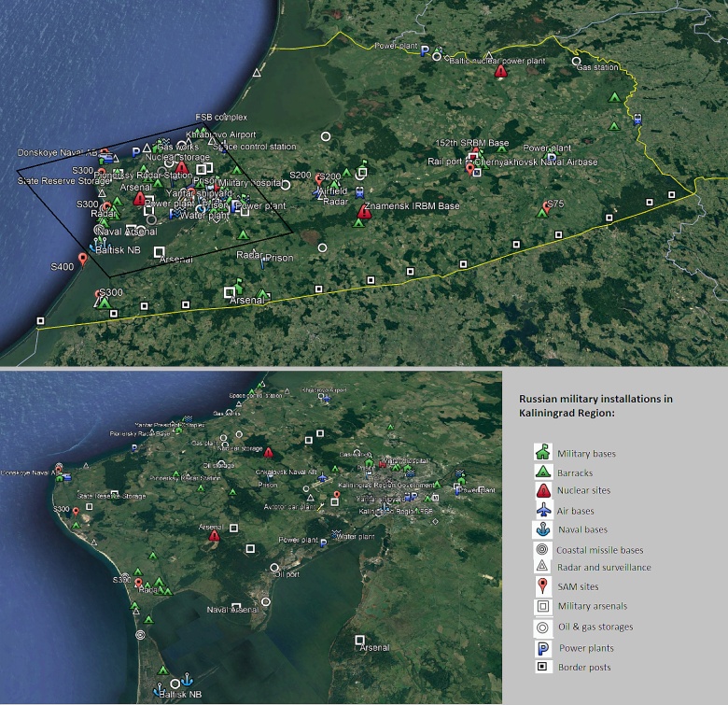Click the Military arsenals square legend icon
The width and height of the screenshot is (728, 705).
click(540, 607)
